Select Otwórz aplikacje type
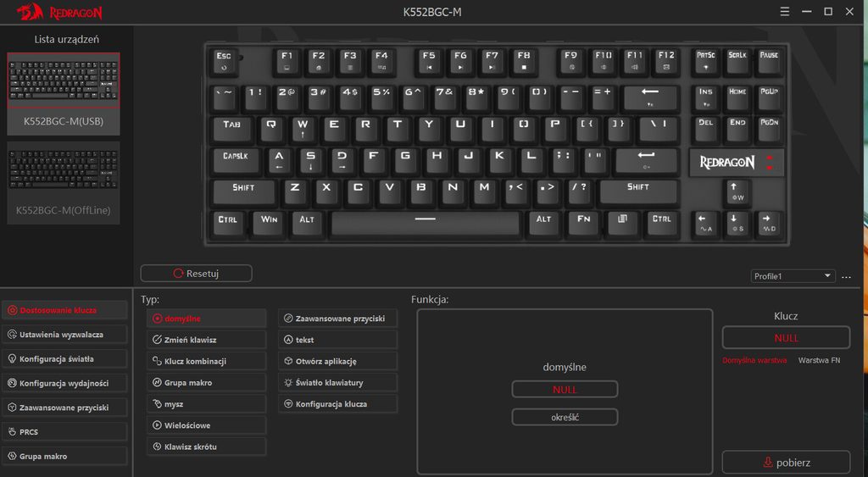This screenshot has height=477, width=868. tap(337, 361)
